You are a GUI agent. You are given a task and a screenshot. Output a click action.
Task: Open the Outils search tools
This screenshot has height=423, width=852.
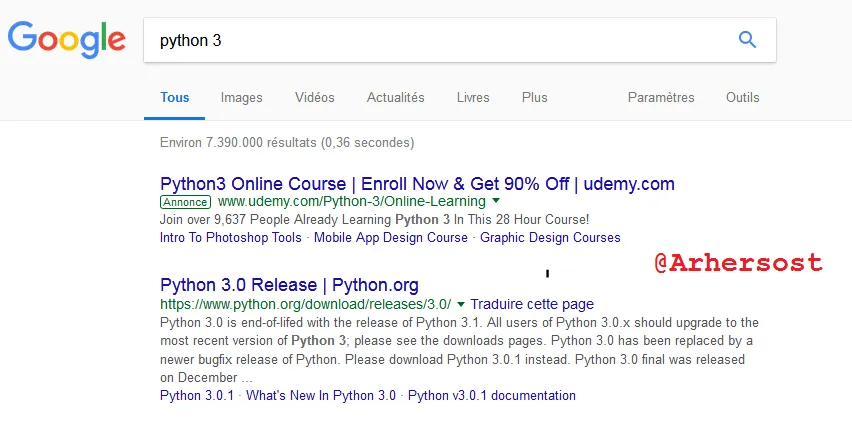[743, 98]
